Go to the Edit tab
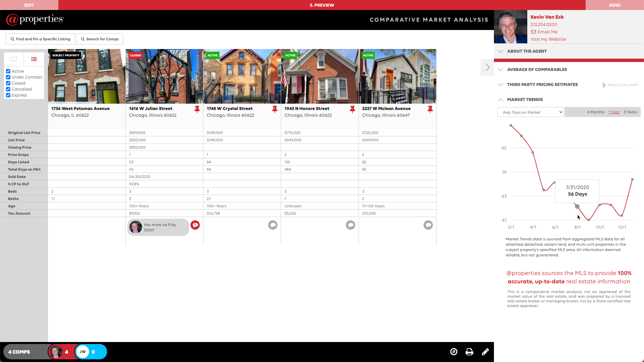 (x=29, y=5)
